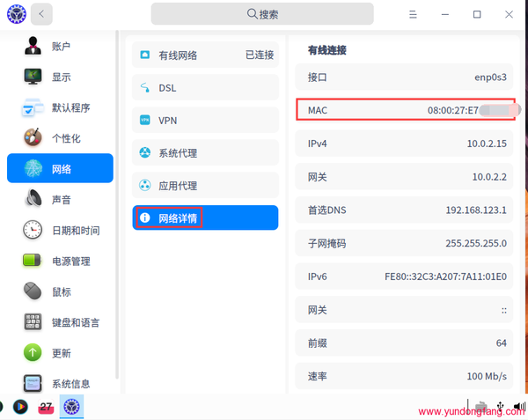Click sidebar label 日期和时间
Image resolution: width=528 pixels, height=420 pixels.
76,231
